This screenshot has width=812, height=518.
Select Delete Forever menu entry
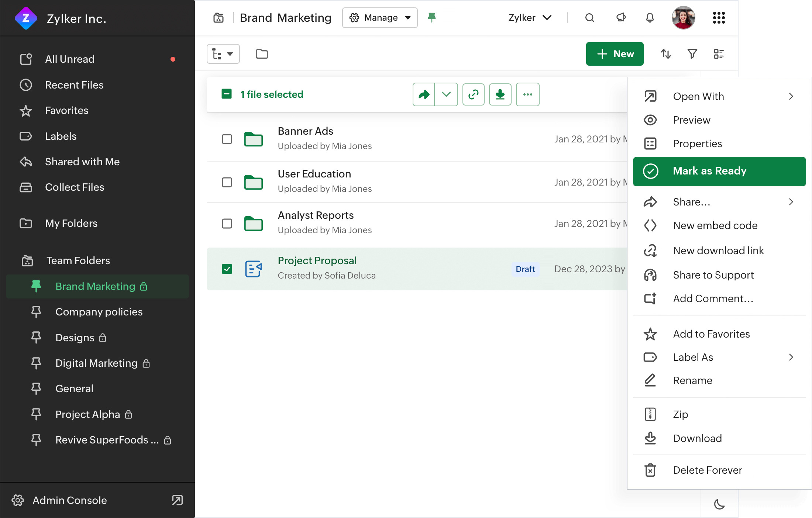(x=707, y=470)
